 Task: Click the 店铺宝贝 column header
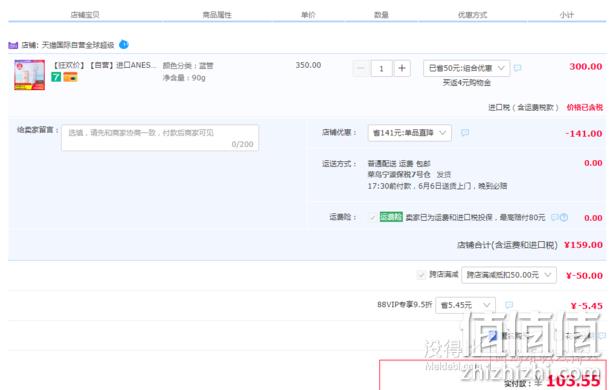coord(85,15)
